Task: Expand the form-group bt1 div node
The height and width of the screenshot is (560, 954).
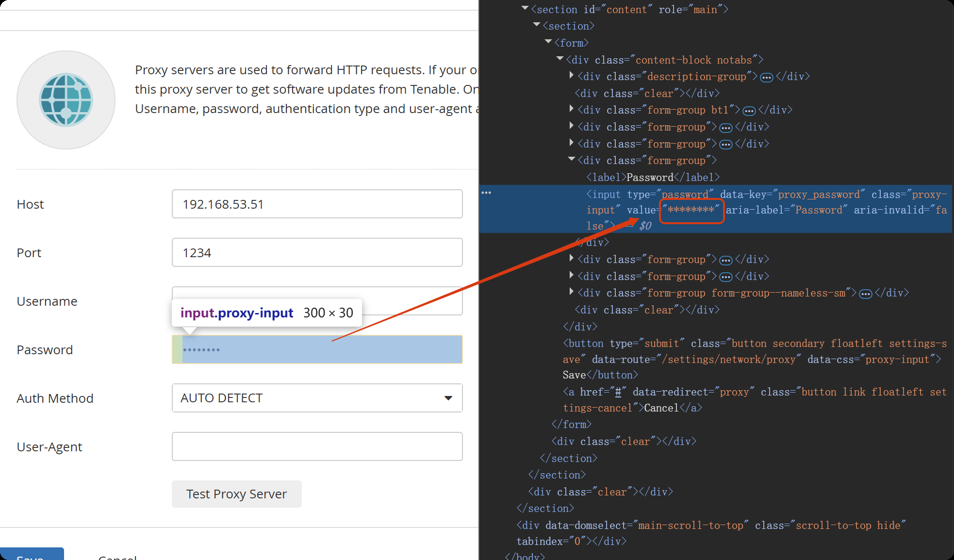Action: (x=572, y=109)
